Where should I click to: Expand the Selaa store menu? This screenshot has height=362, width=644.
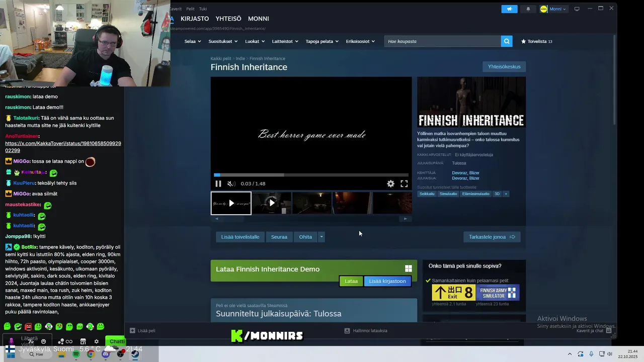coord(193,41)
